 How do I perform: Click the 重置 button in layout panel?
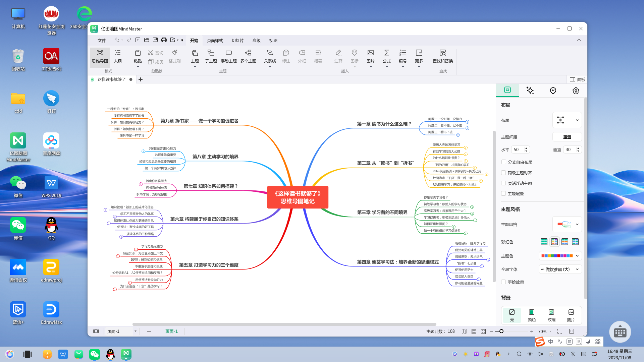(x=567, y=136)
